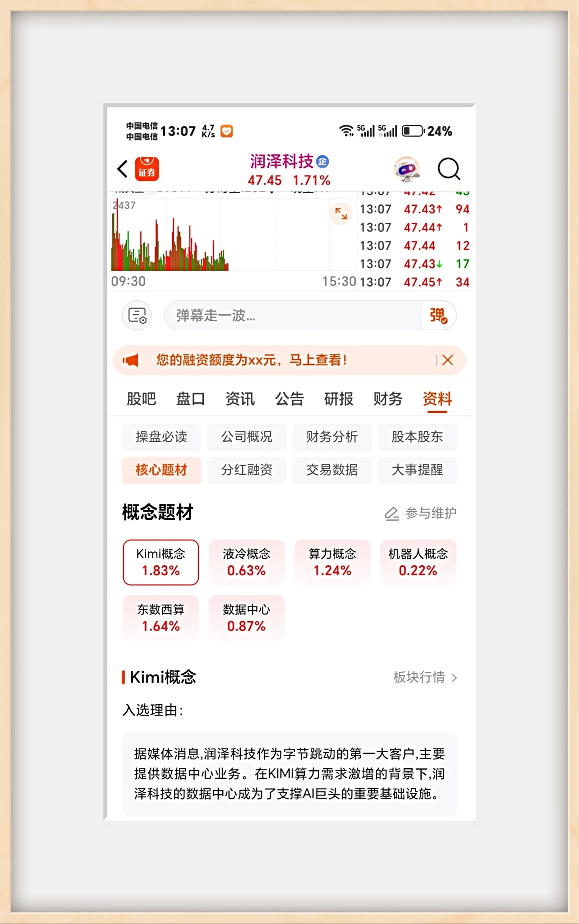This screenshot has width=579, height=924.
Task: Tap the 47.44 tick with volume 1
Action: pos(414,227)
